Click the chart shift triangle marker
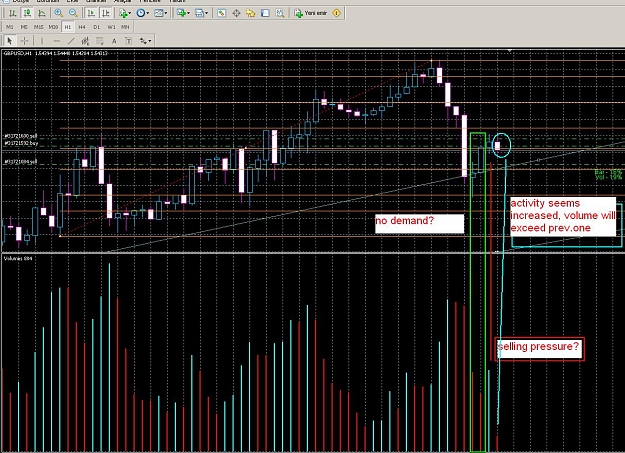 pyautogui.click(x=510, y=51)
